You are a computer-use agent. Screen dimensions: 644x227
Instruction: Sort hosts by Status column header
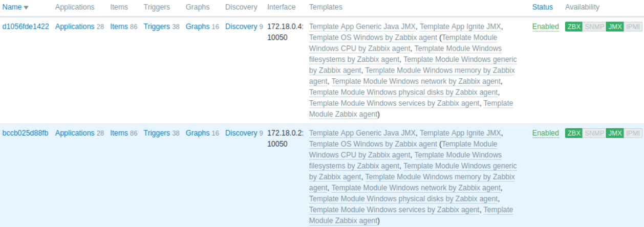pyautogui.click(x=543, y=7)
